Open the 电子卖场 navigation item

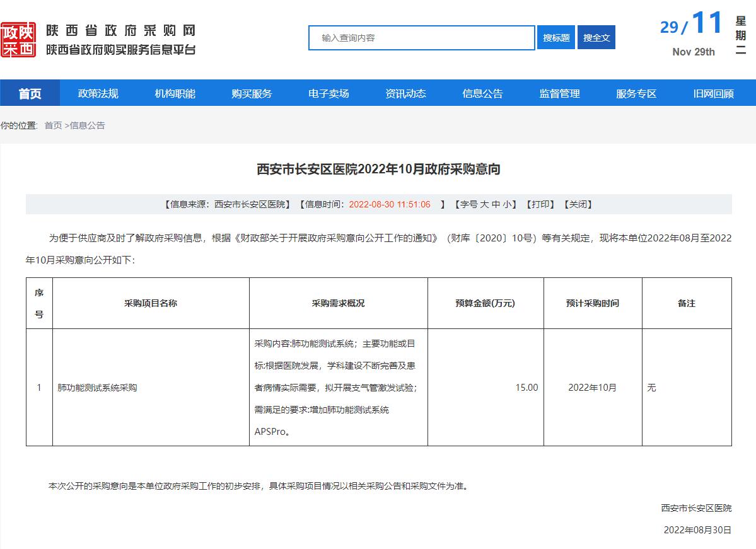pyautogui.click(x=329, y=94)
